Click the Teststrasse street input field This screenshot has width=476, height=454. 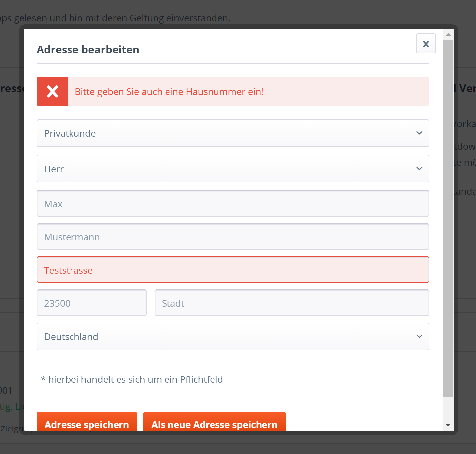tap(233, 270)
